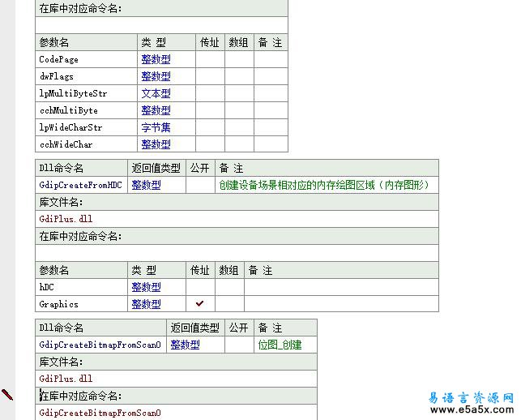The image size is (521, 420).
Task: Click the empty 备注 cell of the Graphics row
Action: pos(342,303)
